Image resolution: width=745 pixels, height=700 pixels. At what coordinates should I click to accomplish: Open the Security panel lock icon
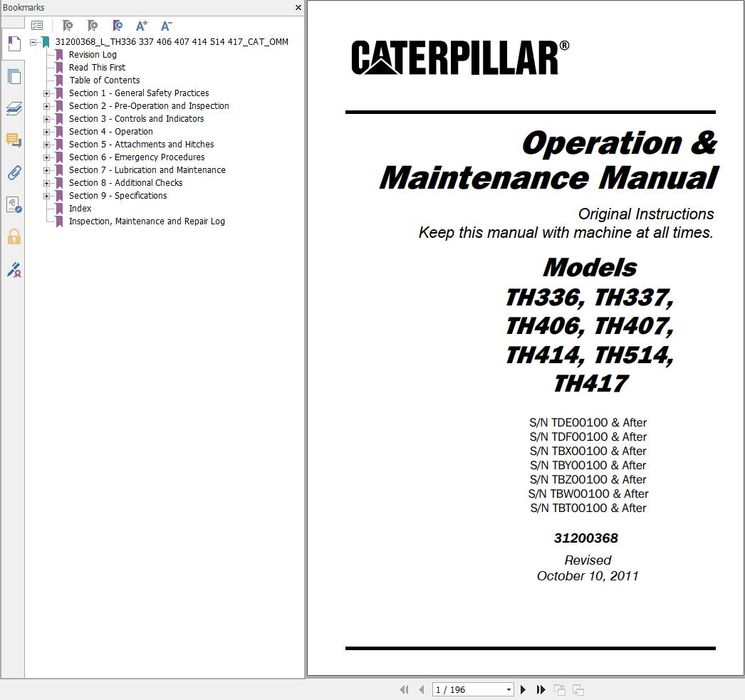pos(14,237)
